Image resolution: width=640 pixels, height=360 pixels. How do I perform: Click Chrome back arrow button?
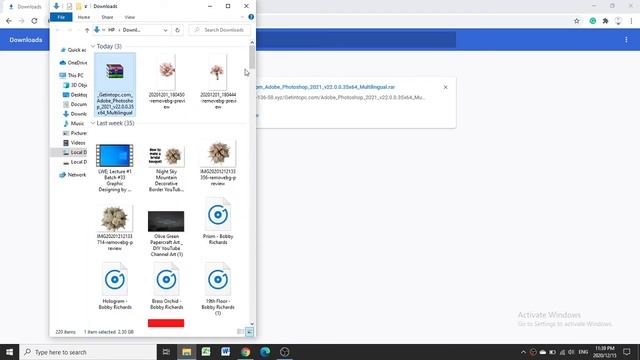click(9, 21)
